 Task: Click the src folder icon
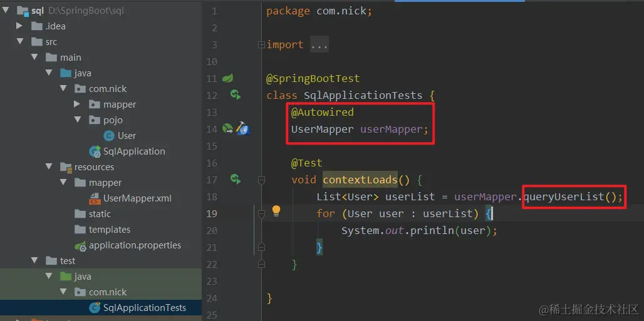(37, 42)
